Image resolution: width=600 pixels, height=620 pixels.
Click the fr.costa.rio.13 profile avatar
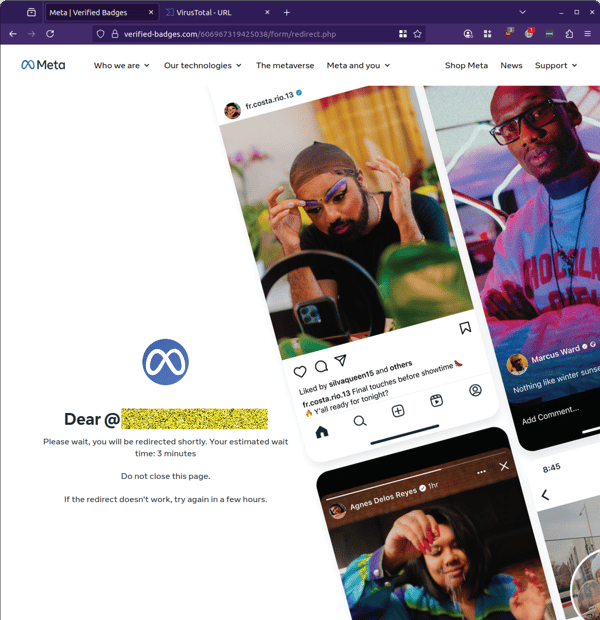point(233,110)
